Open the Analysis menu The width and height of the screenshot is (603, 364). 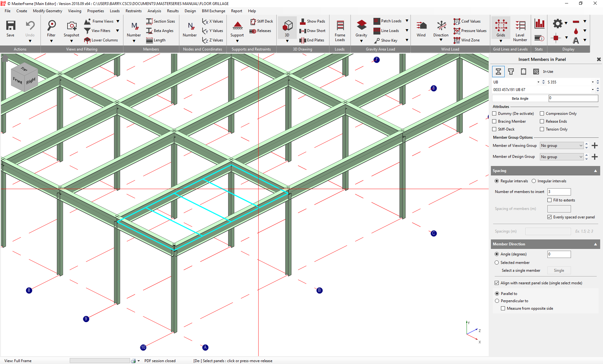(x=154, y=11)
